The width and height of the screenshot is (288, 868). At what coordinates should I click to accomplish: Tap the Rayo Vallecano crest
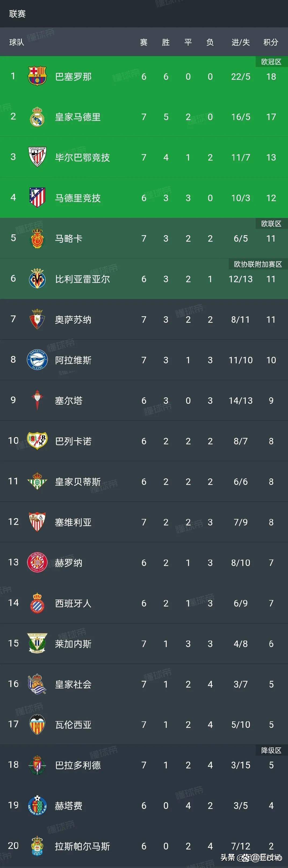click(x=37, y=440)
